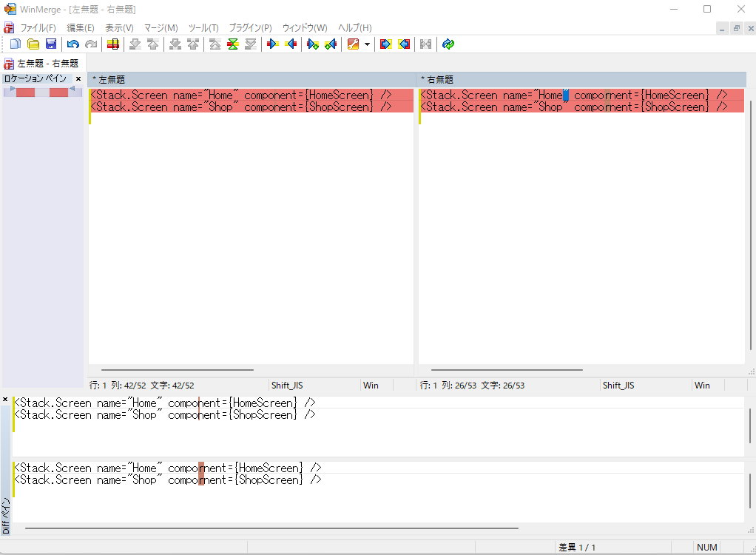Jump to the current difference
This screenshot has height=555, width=756.
click(233, 44)
